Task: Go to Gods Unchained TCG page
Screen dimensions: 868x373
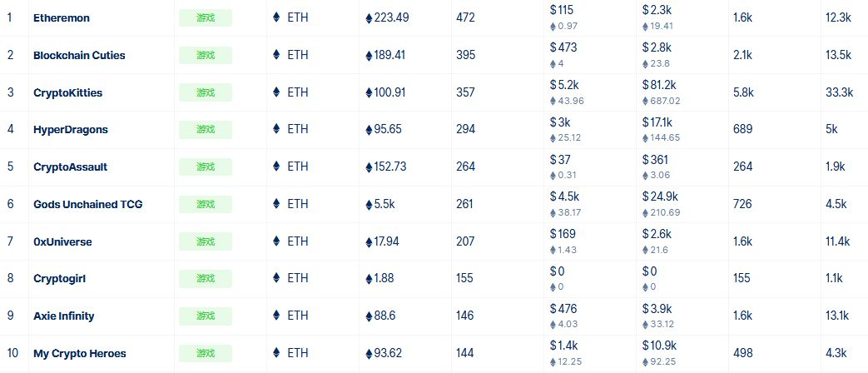Action: (x=88, y=204)
